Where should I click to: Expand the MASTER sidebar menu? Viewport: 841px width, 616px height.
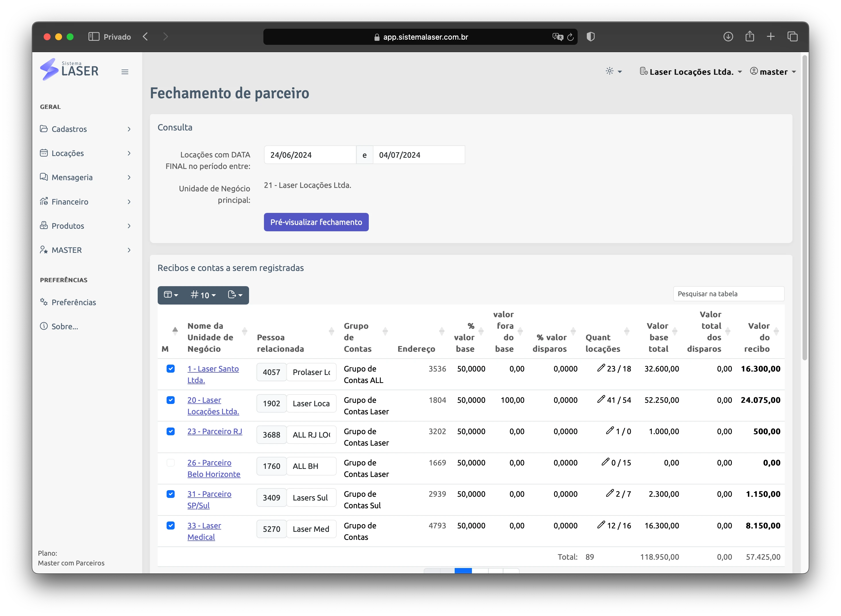click(86, 250)
